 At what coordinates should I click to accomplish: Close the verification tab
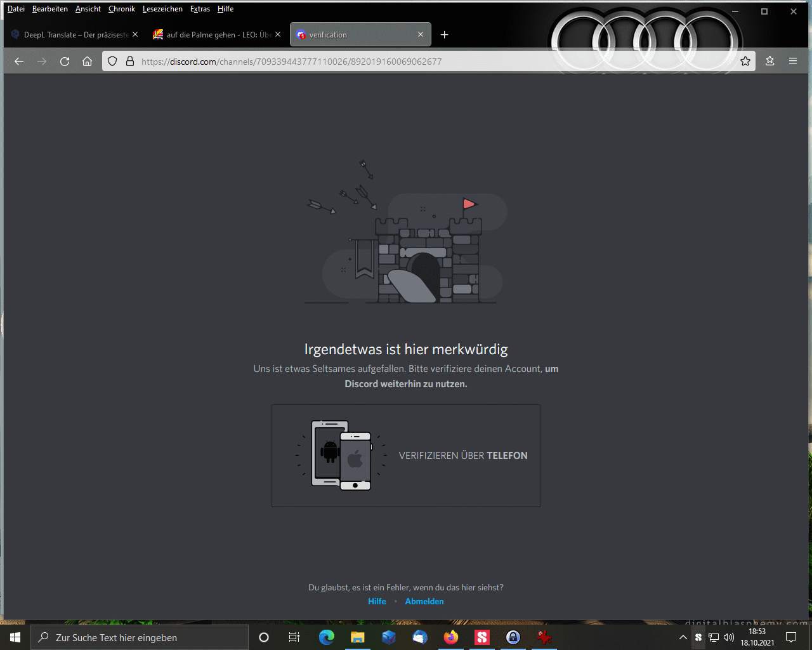(x=420, y=35)
